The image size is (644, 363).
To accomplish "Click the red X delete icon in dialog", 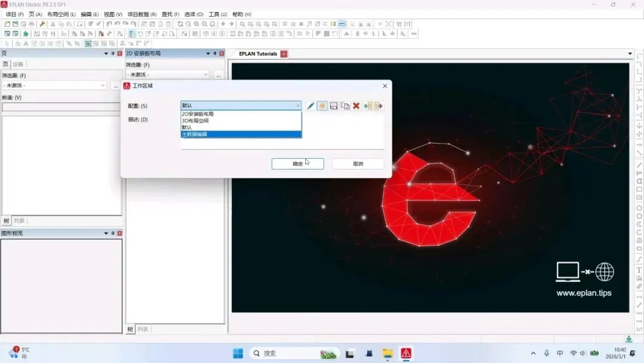I will point(356,106).
